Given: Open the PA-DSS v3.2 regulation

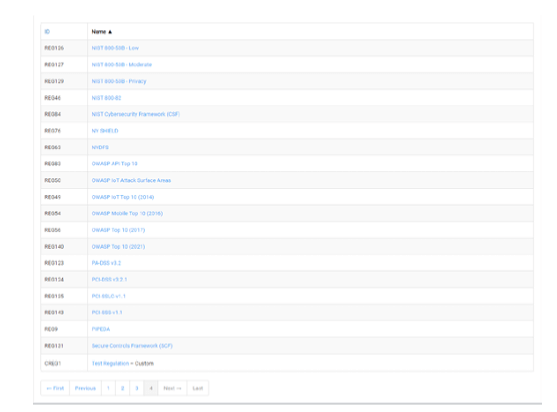Looking at the screenshot, I should [x=106, y=263].
